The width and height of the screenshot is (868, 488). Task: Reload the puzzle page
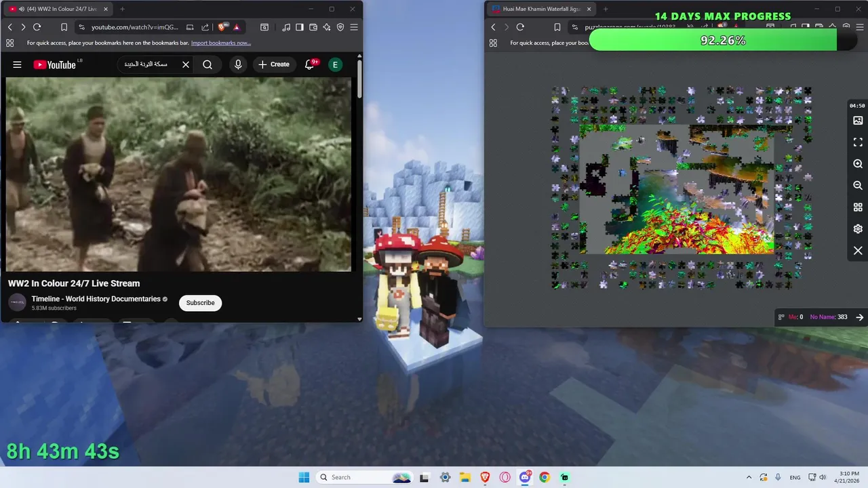pyautogui.click(x=520, y=27)
